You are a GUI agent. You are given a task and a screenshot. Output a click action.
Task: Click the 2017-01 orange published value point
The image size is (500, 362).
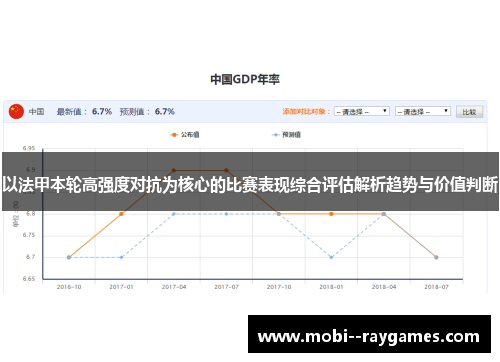(x=121, y=214)
